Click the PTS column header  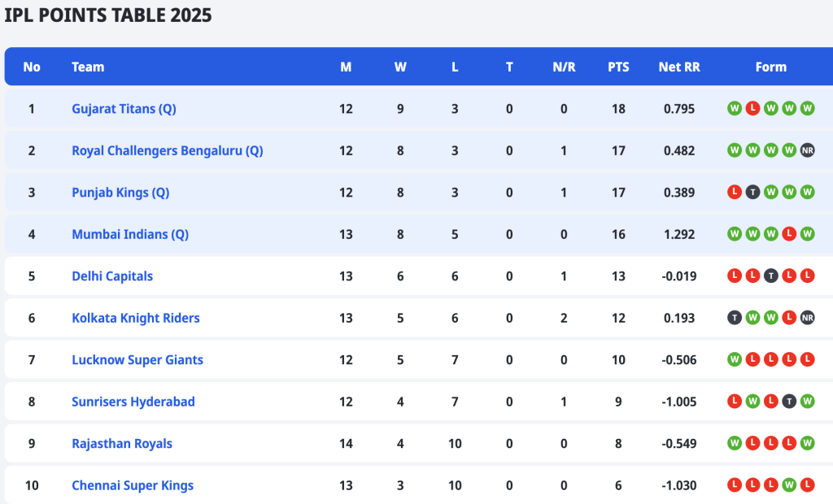pyautogui.click(x=618, y=67)
